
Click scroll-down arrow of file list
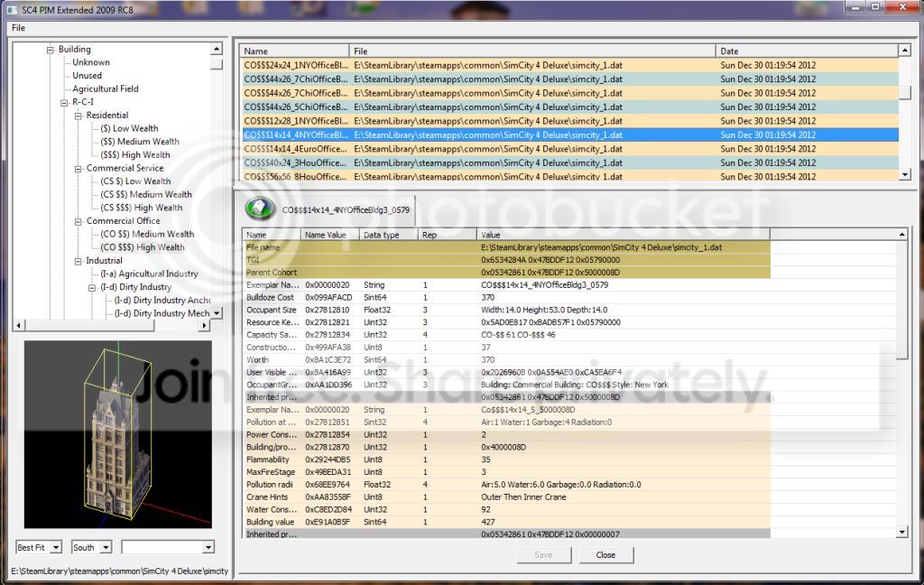(x=905, y=174)
